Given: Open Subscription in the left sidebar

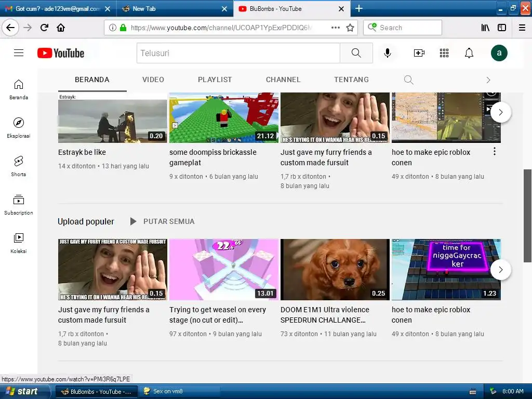Looking at the screenshot, I should pos(19,205).
